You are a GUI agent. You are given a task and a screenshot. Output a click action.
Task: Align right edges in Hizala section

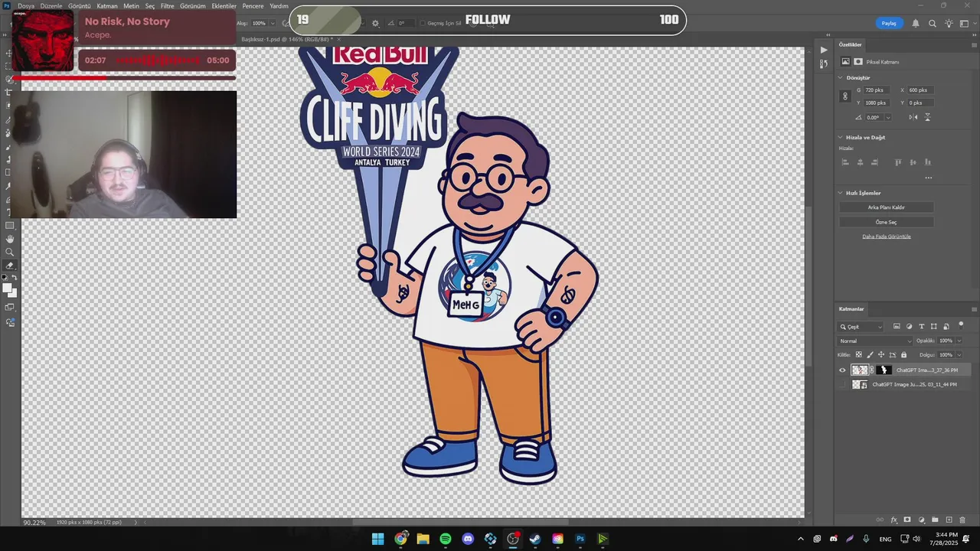[874, 162]
